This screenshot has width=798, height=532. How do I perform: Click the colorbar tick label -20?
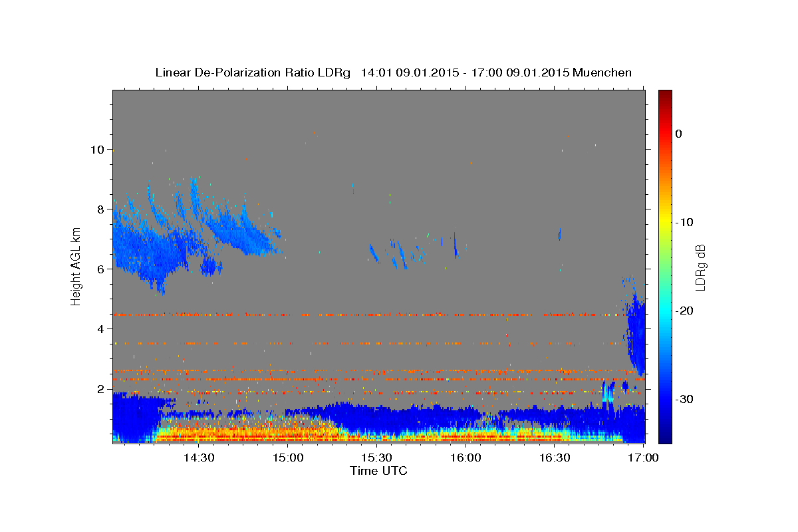point(684,311)
